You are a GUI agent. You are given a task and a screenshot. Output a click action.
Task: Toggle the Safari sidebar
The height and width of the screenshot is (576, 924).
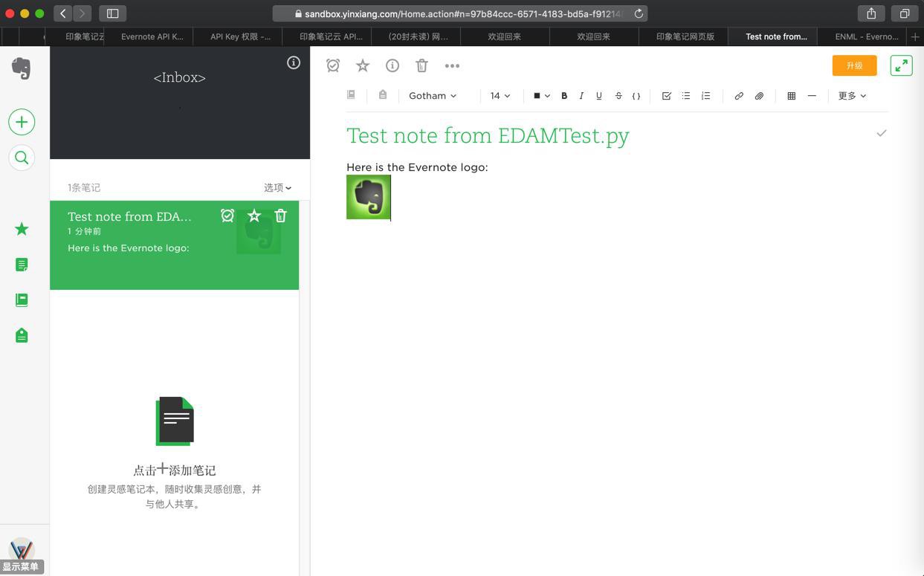click(x=113, y=13)
